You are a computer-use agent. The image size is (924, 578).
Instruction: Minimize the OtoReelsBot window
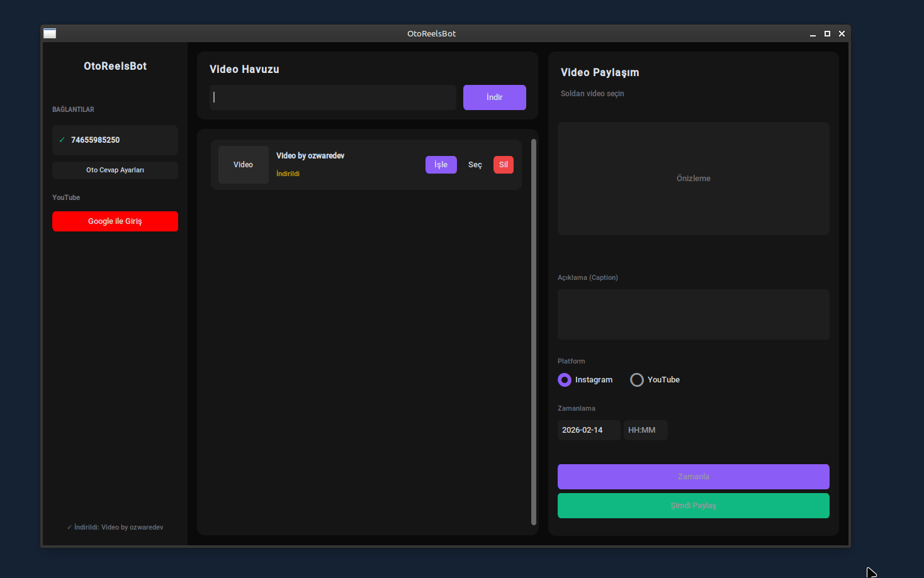(813, 34)
